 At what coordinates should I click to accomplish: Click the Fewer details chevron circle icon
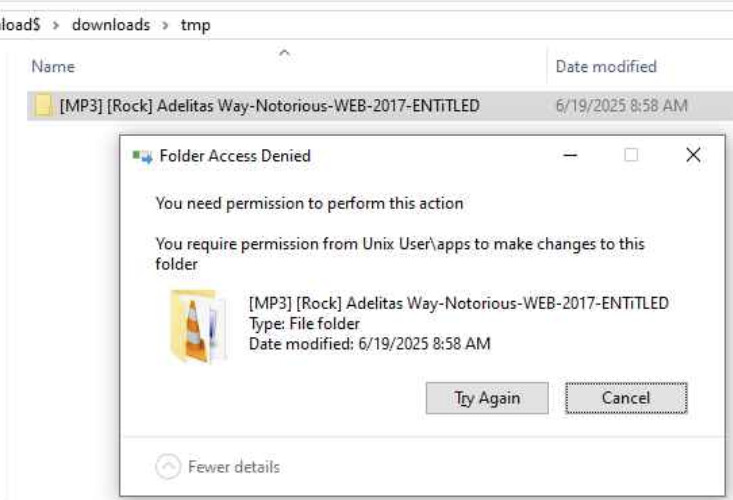click(168, 466)
